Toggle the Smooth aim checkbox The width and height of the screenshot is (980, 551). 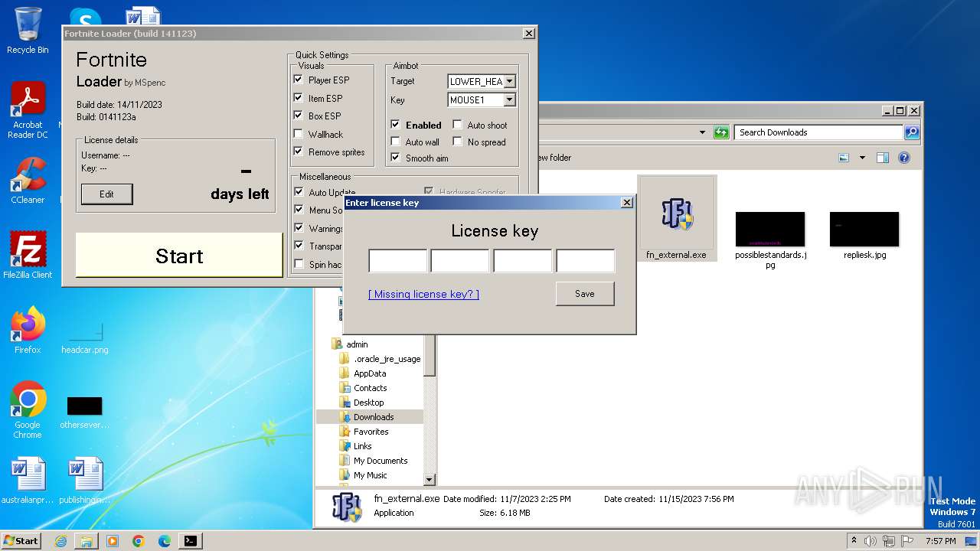395,158
